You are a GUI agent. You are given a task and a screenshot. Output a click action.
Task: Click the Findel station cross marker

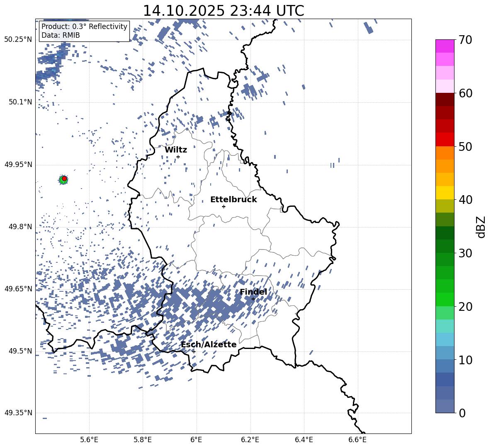point(253,299)
